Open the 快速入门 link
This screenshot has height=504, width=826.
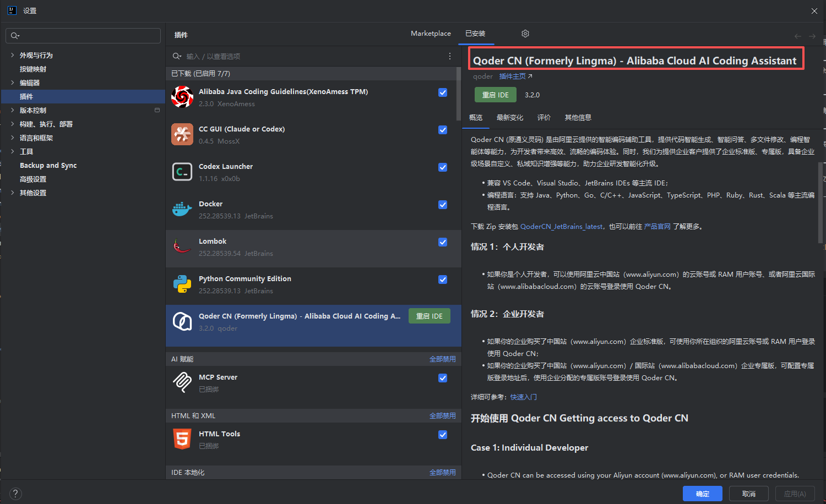pyautogui.click(x=524, y=397)
